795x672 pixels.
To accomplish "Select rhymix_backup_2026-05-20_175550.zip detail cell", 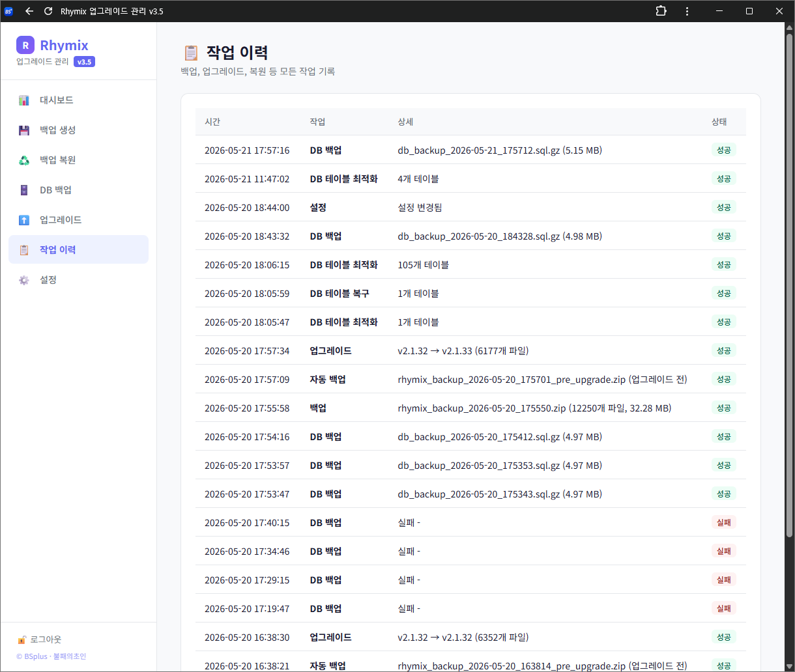I will point(534,408).
